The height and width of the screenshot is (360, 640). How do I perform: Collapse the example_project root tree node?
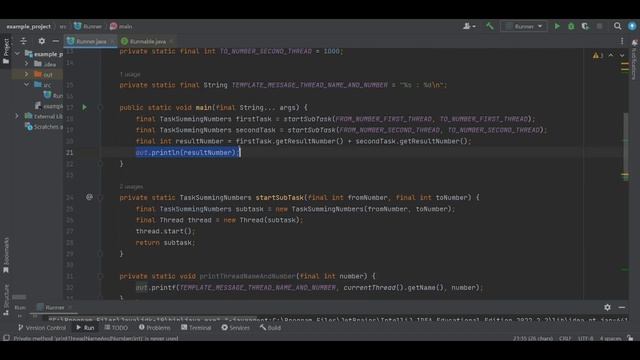pyautogui.click(x=17, y=53)
